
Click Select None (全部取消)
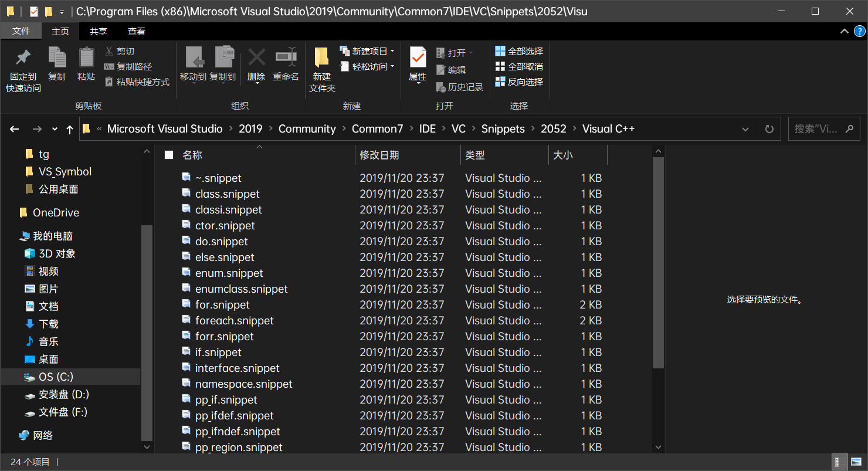[519, 67]
